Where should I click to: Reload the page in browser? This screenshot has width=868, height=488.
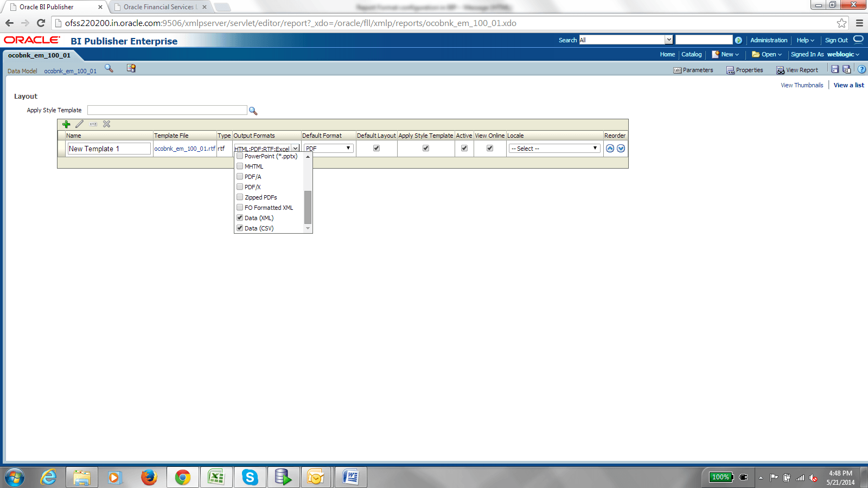41,23
